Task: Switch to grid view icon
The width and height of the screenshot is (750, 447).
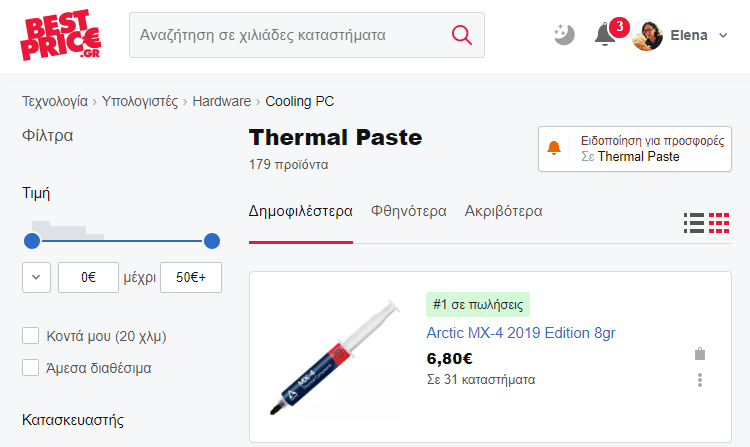Action: (719, 223)
